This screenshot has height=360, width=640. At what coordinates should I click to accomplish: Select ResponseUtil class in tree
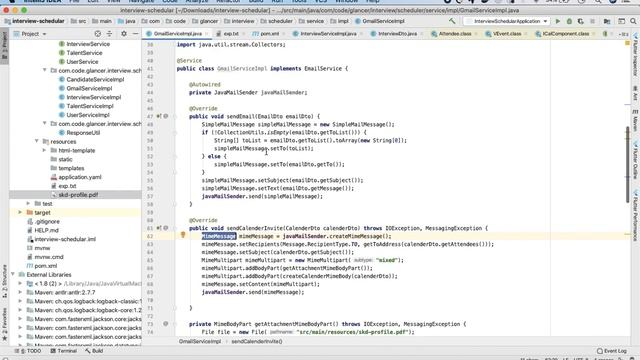[83, 133]
